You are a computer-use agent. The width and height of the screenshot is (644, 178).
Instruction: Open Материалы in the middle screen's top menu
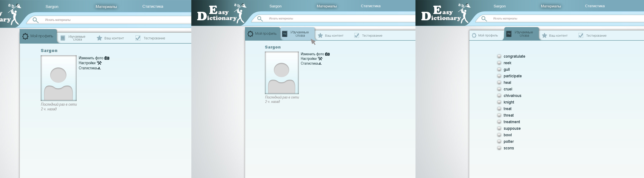coord(327,6)
